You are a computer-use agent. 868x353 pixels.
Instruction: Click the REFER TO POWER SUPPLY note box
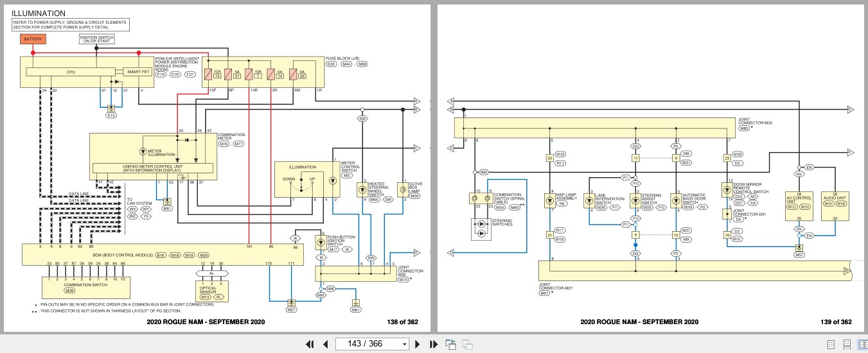point(70,24)
